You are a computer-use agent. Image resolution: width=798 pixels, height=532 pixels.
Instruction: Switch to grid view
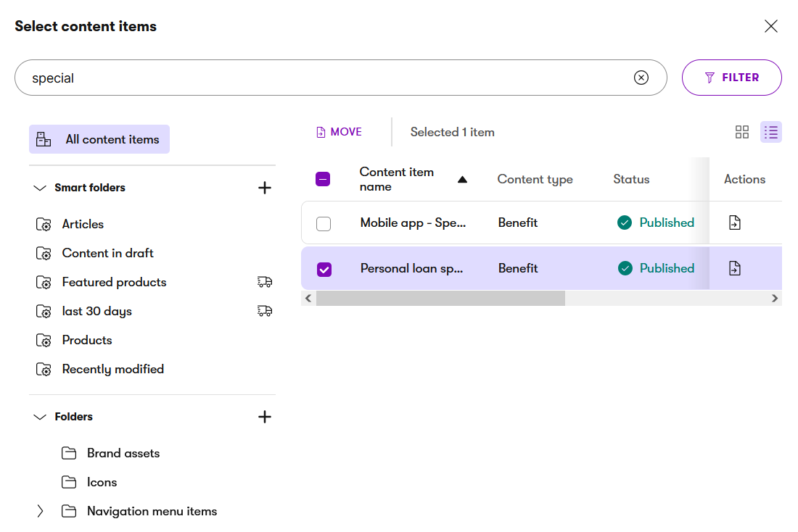tap(741, 132)
